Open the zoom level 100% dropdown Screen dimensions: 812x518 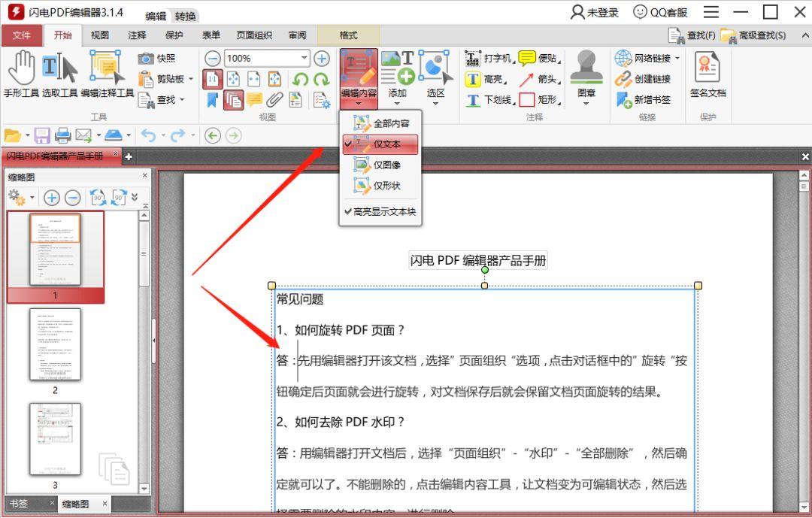pyautogui.click(x=304, y=58)
